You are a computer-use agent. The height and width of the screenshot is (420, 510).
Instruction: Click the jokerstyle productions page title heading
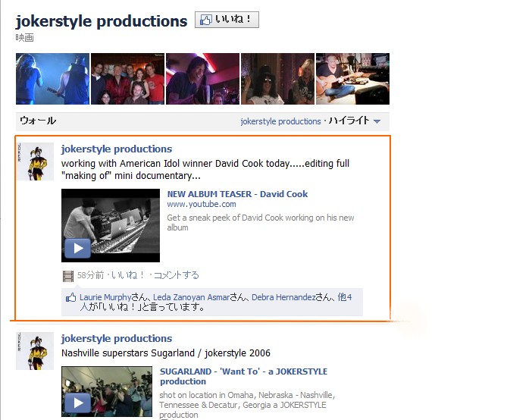click(x=102, y=21)
